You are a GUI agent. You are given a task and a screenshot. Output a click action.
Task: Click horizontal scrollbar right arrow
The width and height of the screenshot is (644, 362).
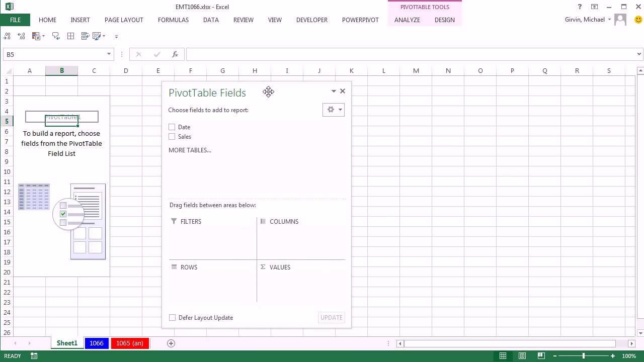(x=631, y=343)
